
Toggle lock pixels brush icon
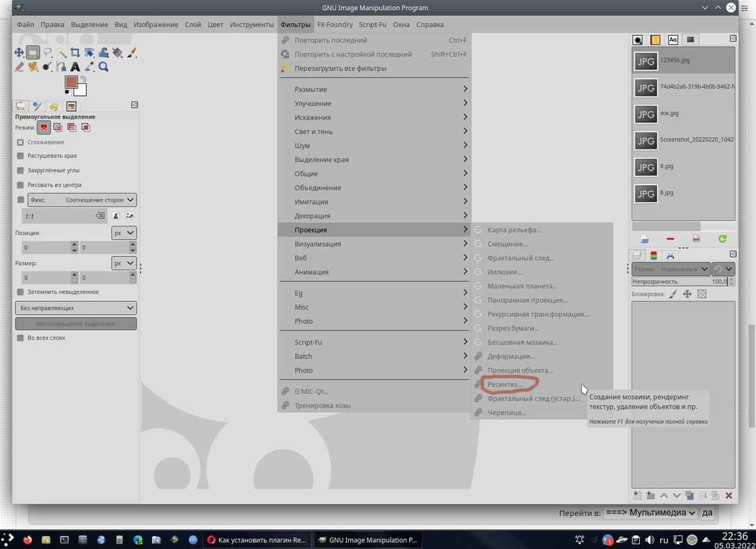(x=674, y=294)
